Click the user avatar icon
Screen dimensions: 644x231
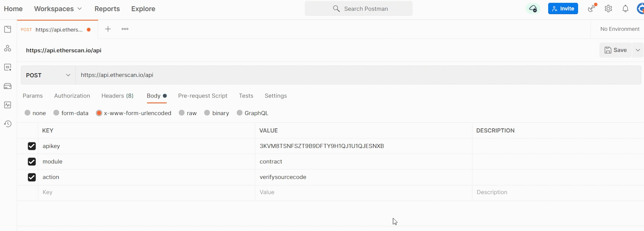coord(641,9)
